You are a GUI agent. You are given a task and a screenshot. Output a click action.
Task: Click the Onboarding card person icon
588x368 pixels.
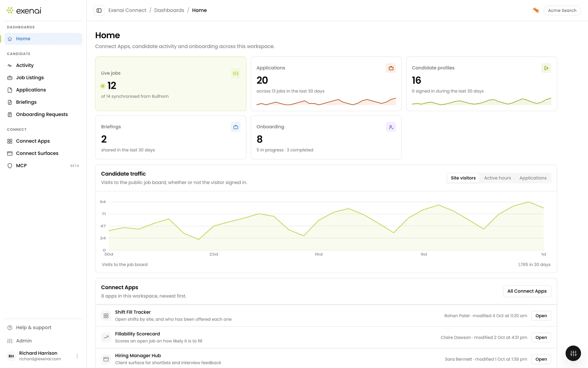391,127
